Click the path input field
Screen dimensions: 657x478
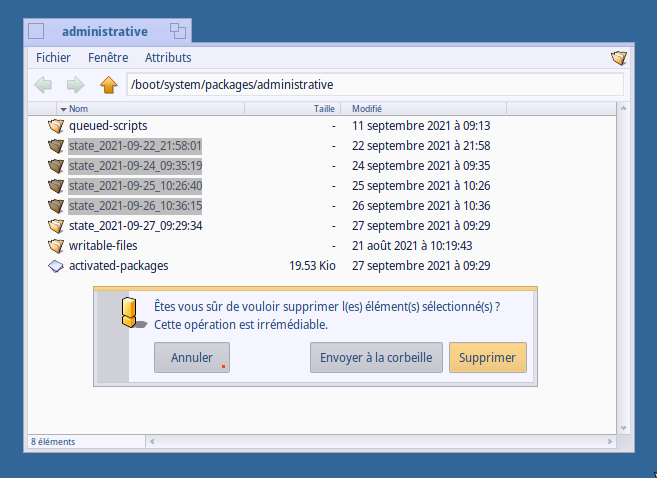(375, 85)
